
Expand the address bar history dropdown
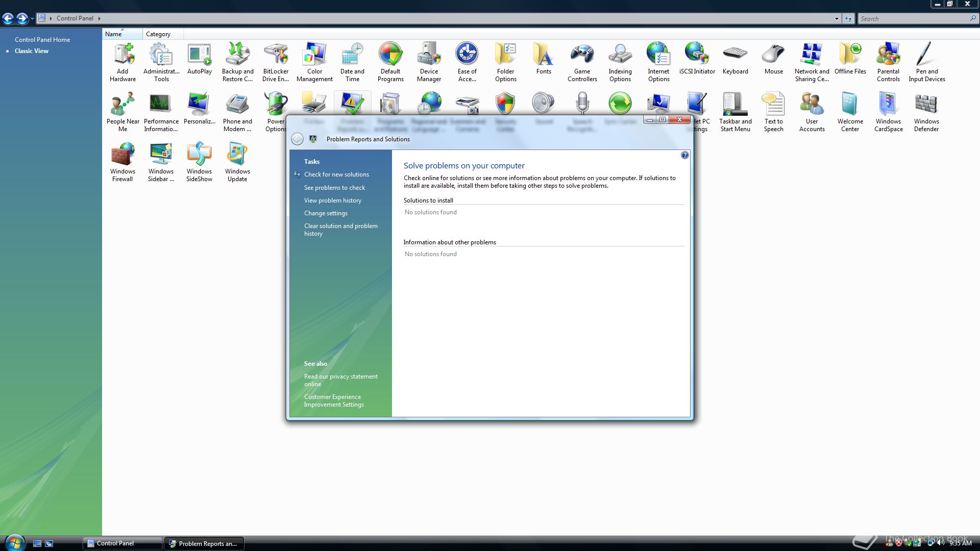pyautogui.click(x=837, y=18)
